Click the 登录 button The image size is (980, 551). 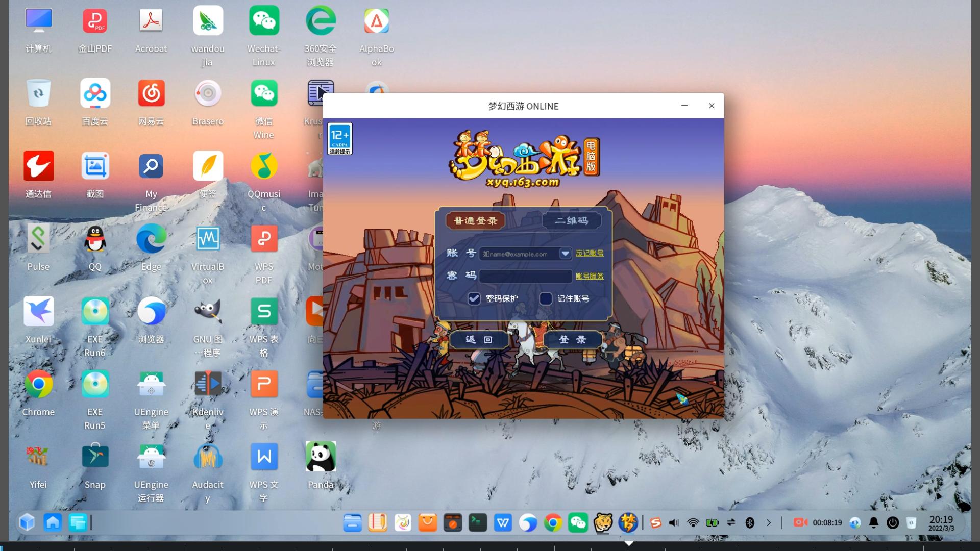coord(572,340)
